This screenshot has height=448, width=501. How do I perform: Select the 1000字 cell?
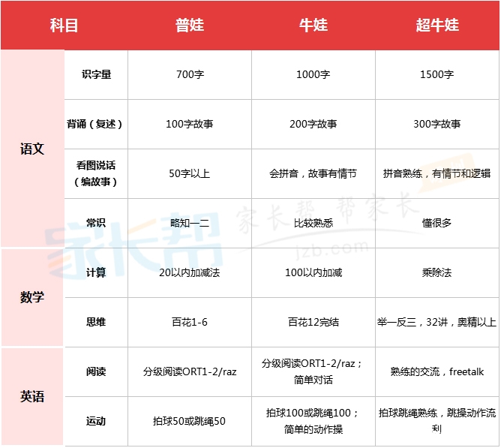(x=313, y=74)
